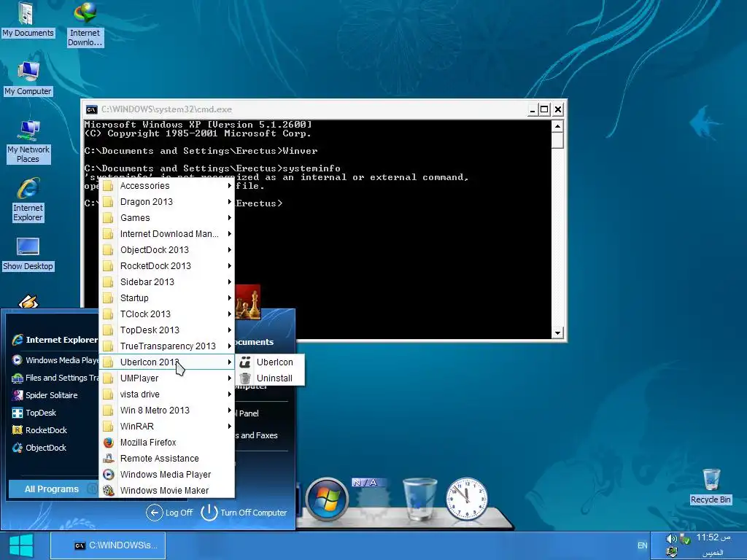
Task: Launch Windows Media Player from All Programs
Action: tap(167, 474)
